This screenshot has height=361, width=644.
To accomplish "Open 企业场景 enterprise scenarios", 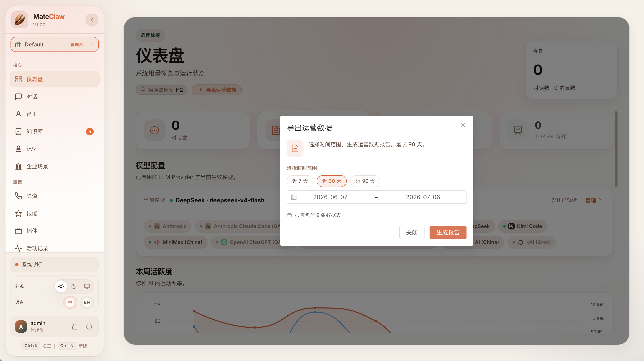I will [x=54, y=166].
